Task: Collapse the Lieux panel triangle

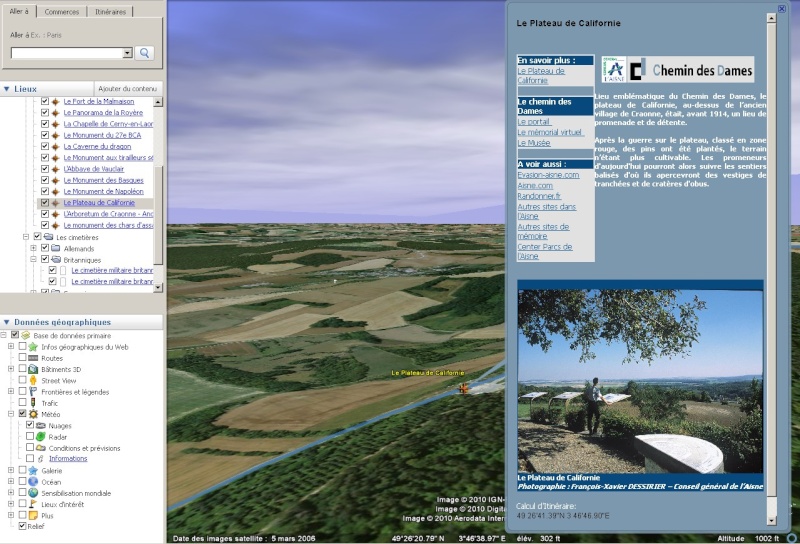Action: 7,89
